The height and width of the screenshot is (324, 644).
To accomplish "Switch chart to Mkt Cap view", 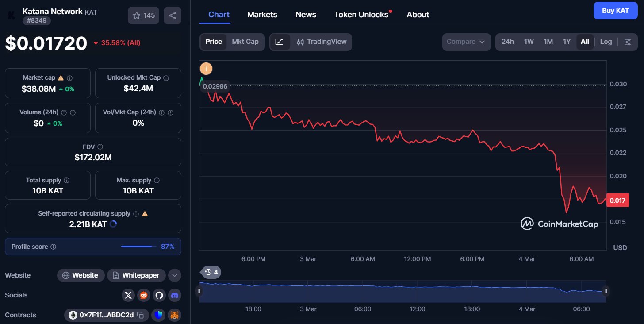I will [x=245, y=42].
